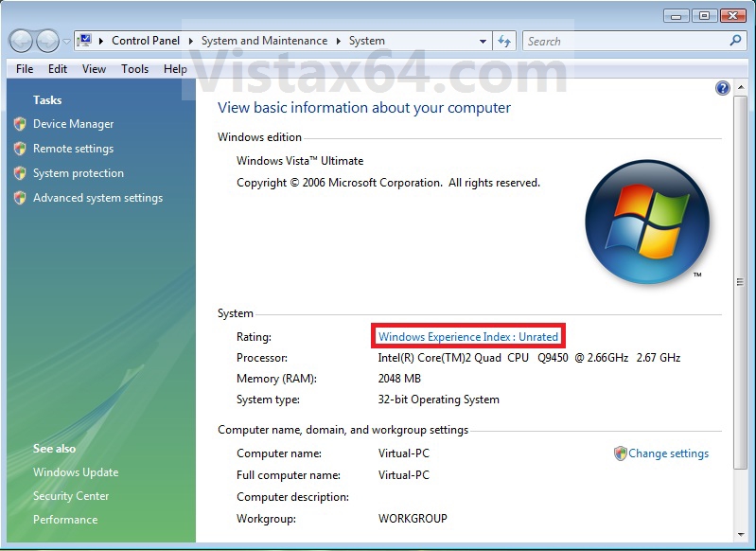
Task: Open the View menu
Action: (x=94, y=69)
